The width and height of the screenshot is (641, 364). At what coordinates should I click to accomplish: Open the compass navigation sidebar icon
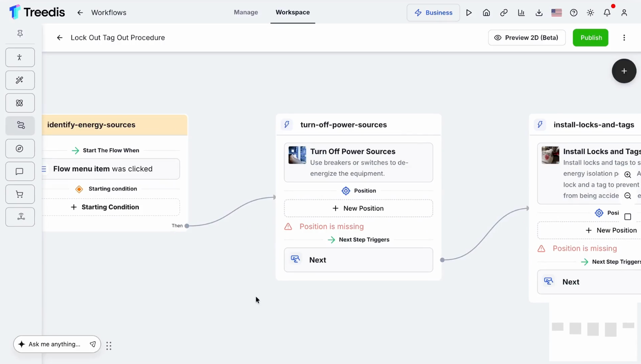pyautogui.click(x=20, y=149)
